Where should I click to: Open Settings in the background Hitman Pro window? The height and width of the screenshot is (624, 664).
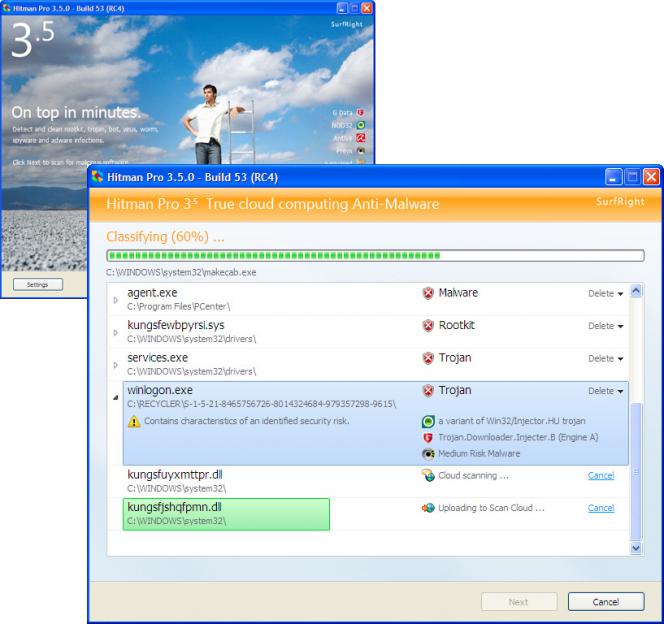pos(37,284)
